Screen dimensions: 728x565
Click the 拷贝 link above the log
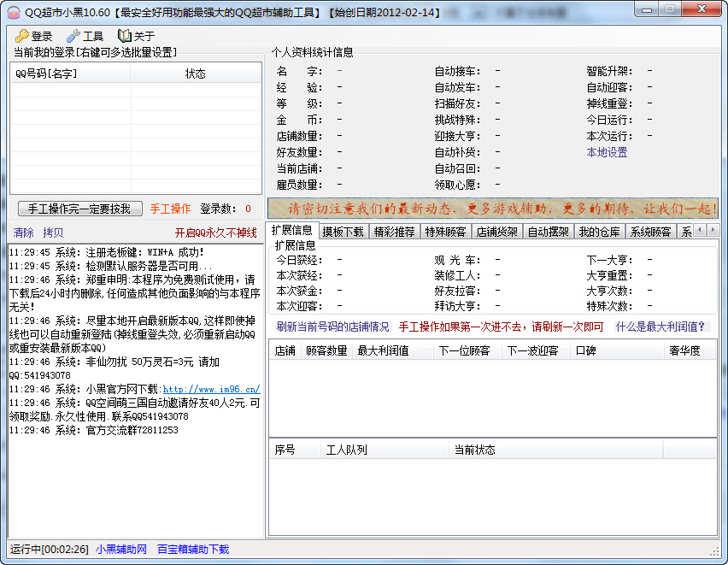point(53,232)
